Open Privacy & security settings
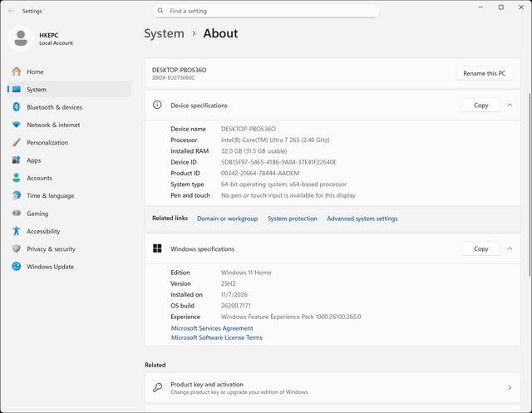This screenshot has width=532, height=413. tap(69, 248)
